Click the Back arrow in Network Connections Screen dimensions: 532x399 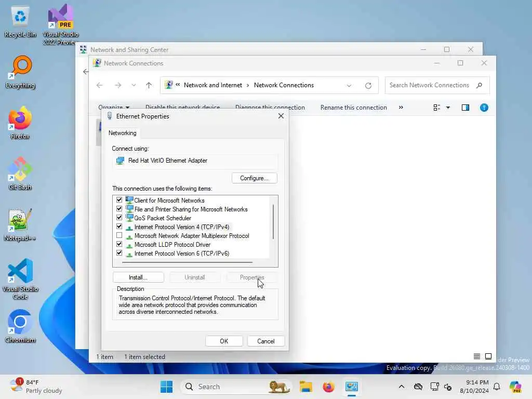pos(99,85)
